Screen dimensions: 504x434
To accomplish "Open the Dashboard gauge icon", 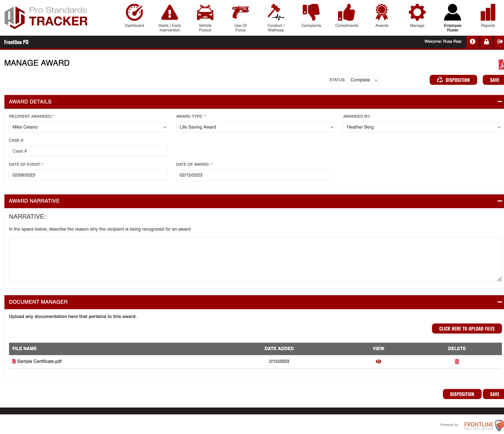I will pos(134,13).
